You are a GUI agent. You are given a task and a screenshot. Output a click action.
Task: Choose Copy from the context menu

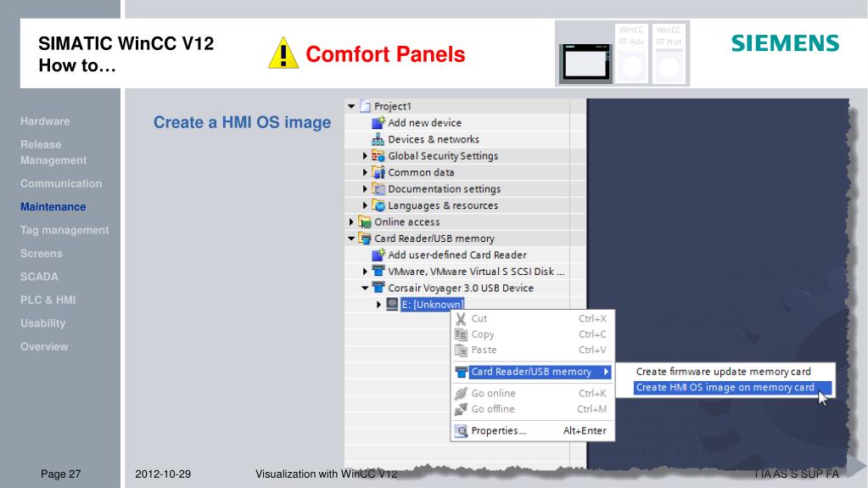coord(532,334)
